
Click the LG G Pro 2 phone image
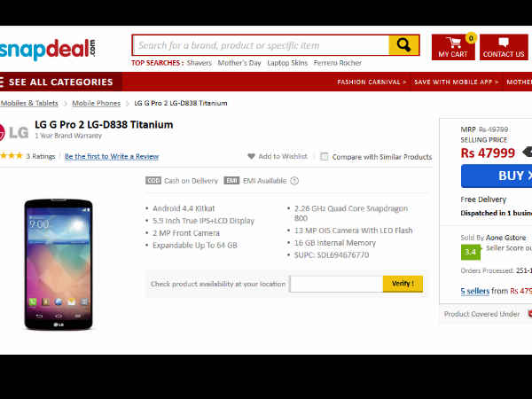click(x=59, y=264)
